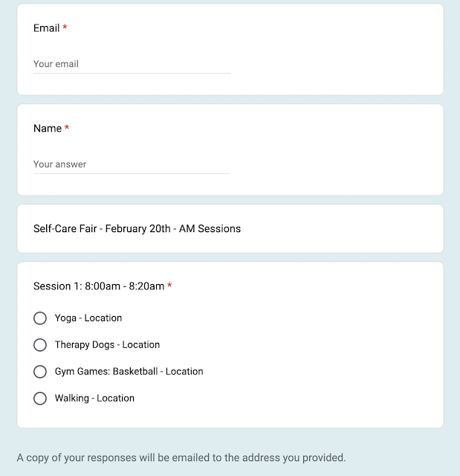
Task: Click the 'Walking - Location' label text
Action: (94, 399)
